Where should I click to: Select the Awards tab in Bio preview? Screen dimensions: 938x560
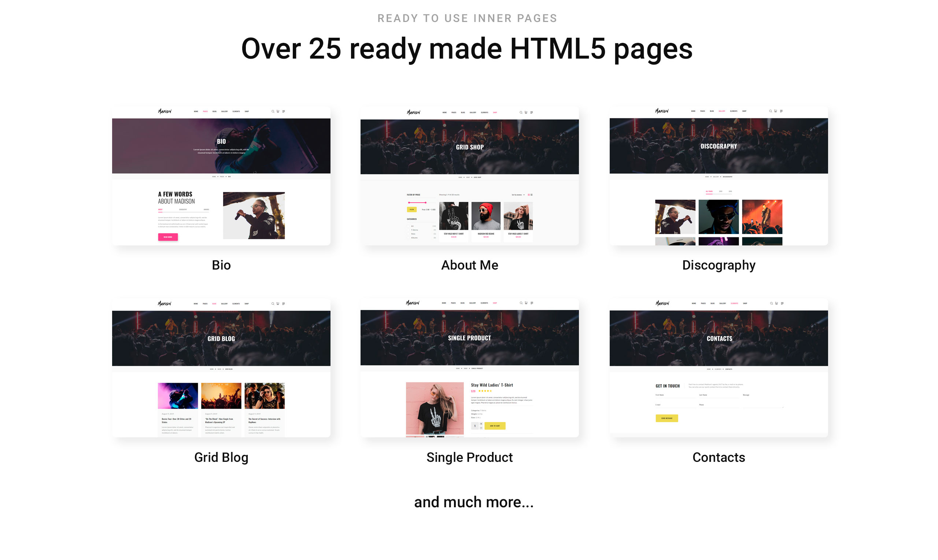pyautogui.click(x=207, y=210)
